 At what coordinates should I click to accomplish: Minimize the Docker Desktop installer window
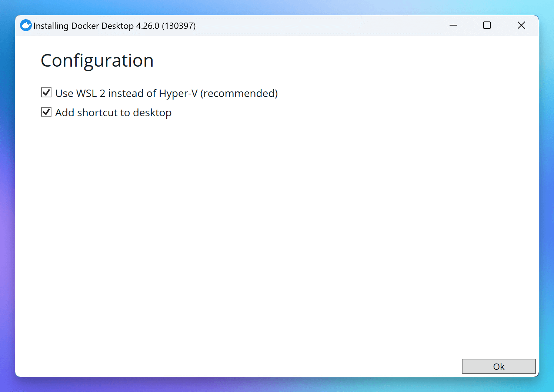click(x=453, y=25)
